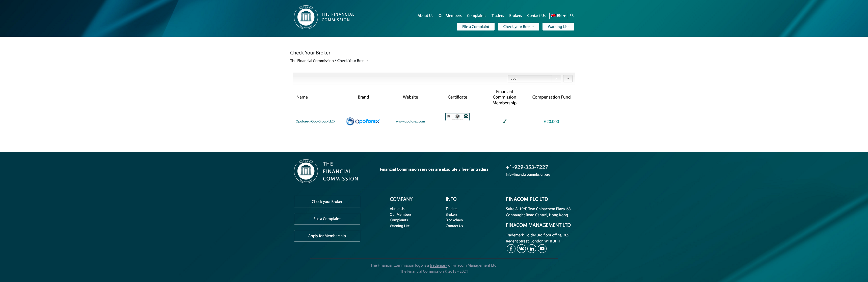Open the search magnifier icon
868x282 pixels.
click(x=572, y=15)
